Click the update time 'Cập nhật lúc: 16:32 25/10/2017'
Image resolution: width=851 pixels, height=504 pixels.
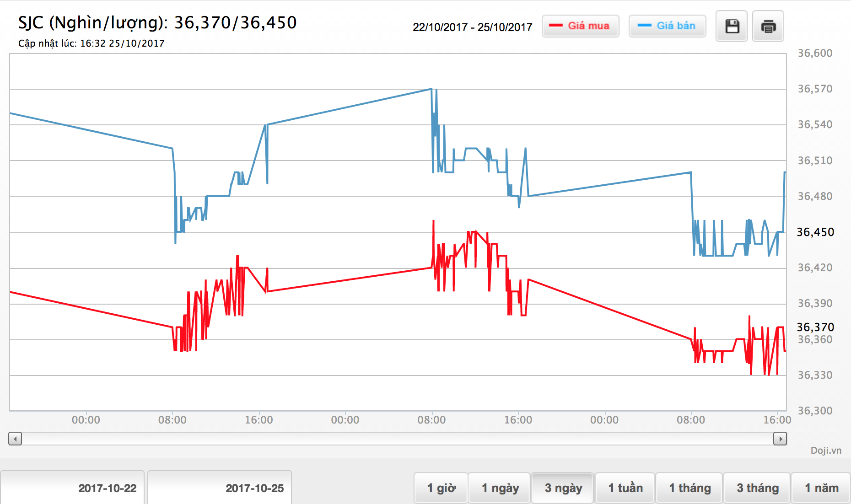point(92,43)
